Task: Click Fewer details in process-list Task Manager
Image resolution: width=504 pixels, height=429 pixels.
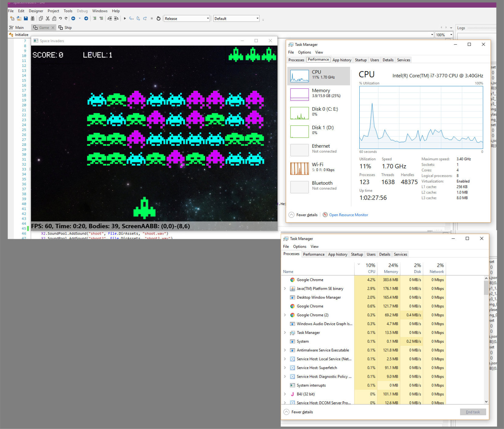Action: 298,412
